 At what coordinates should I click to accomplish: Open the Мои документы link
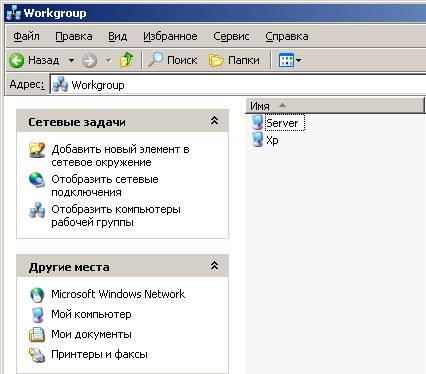91,334
